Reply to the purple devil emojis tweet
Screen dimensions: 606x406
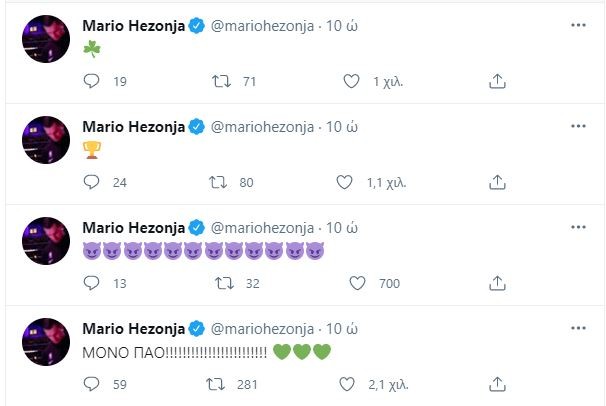click(92, 283)
